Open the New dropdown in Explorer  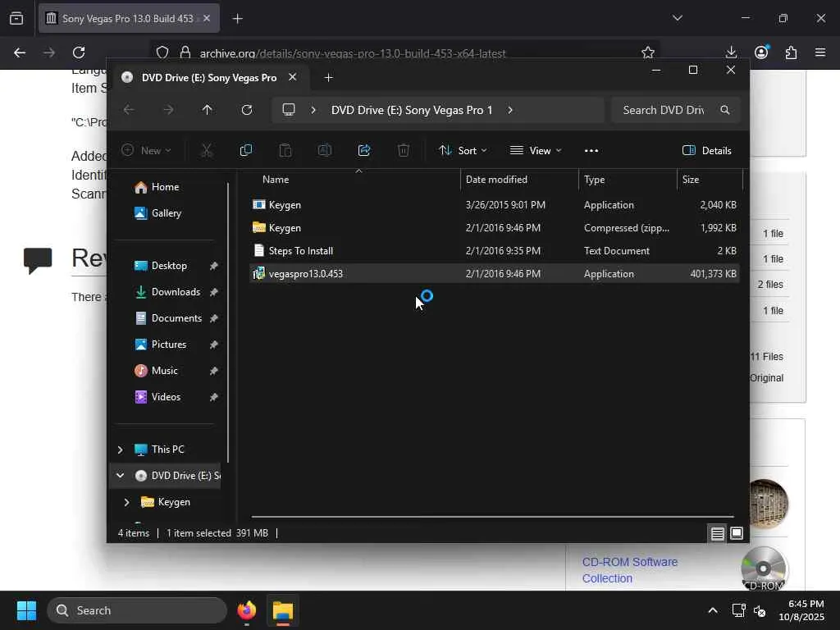[x=146, y=151]
